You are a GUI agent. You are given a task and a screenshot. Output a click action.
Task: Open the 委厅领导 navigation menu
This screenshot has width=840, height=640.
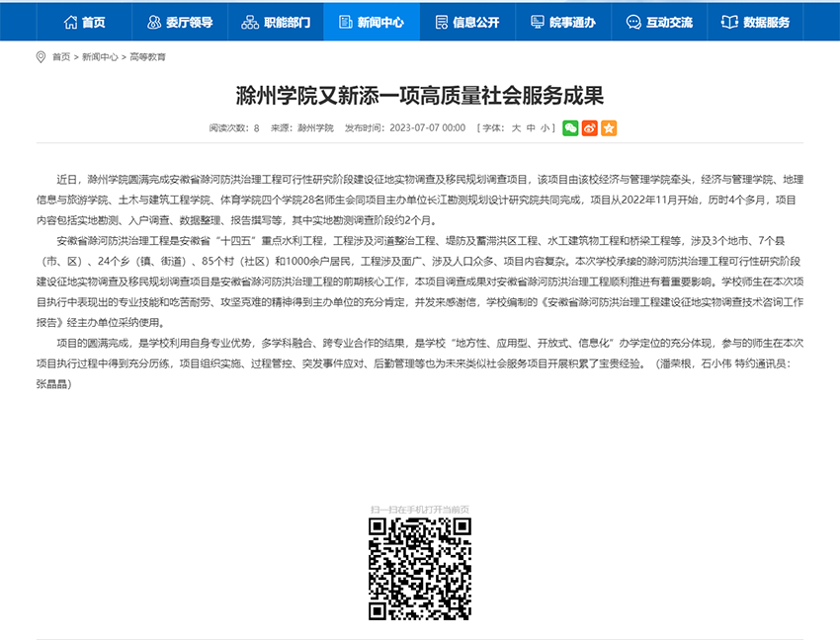(x=180, y=22)
